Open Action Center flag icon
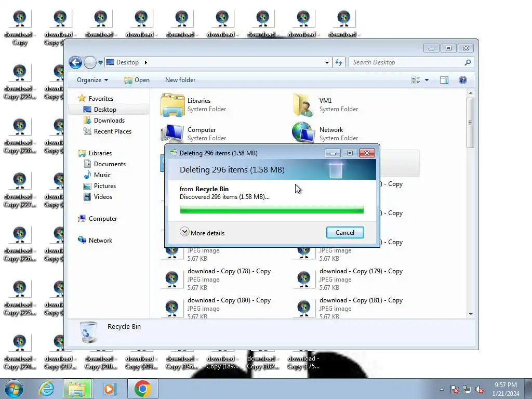This screenshot has width=532, height=399. point(454,389)
